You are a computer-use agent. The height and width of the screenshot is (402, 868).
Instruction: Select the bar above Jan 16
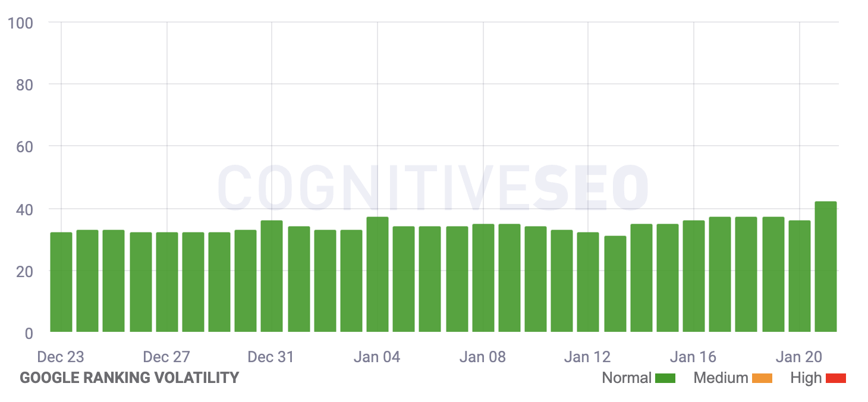(x=694, y=277)
